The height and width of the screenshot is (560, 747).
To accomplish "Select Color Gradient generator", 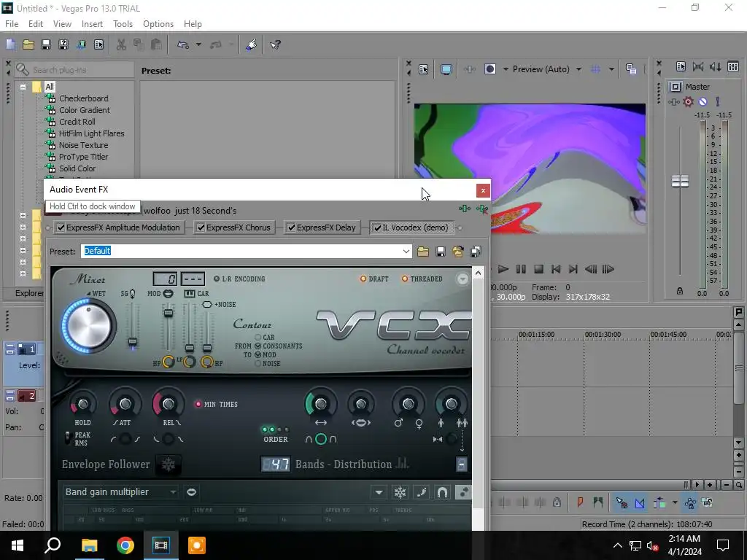I will [85, 110].
